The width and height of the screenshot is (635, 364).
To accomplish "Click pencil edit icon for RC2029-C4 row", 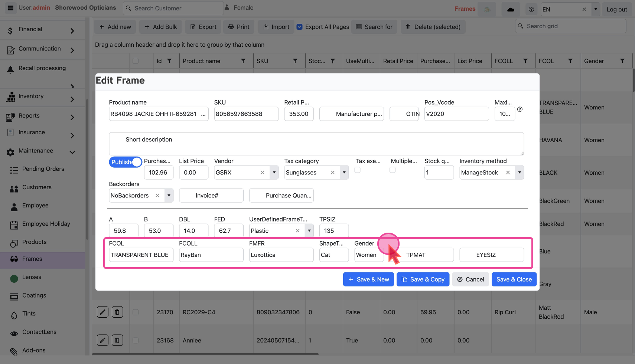I will [102, 312].
